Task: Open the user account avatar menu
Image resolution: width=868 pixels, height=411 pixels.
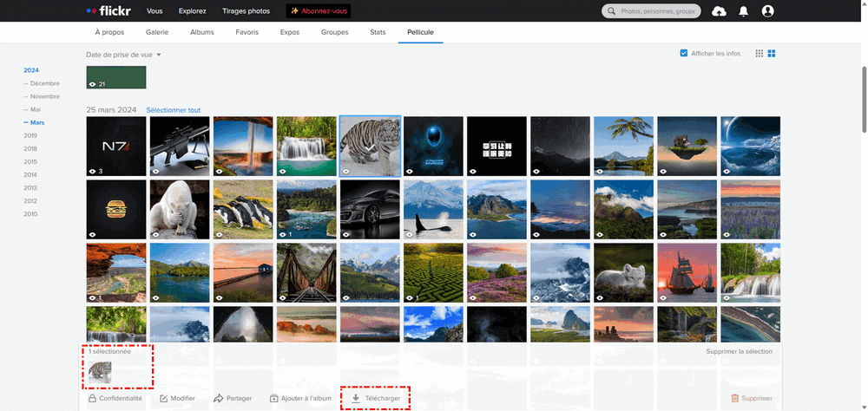Action: pos(767,11)
